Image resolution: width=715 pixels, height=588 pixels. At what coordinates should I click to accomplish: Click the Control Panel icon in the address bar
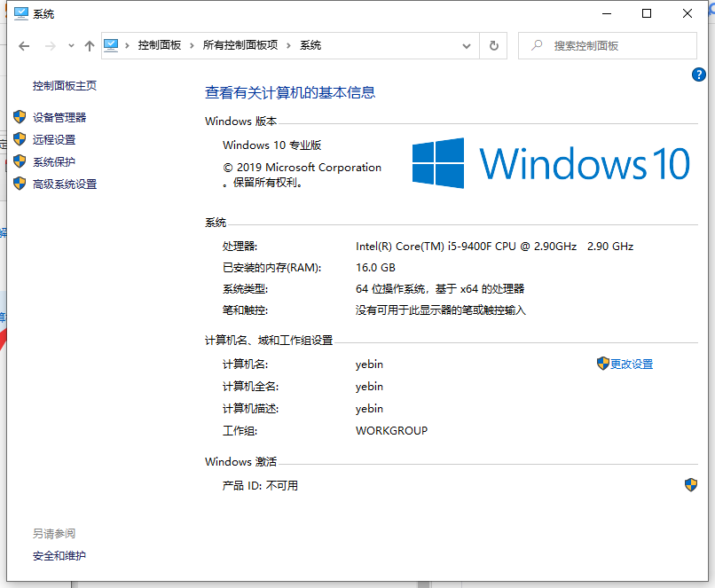tap(110, 45)
